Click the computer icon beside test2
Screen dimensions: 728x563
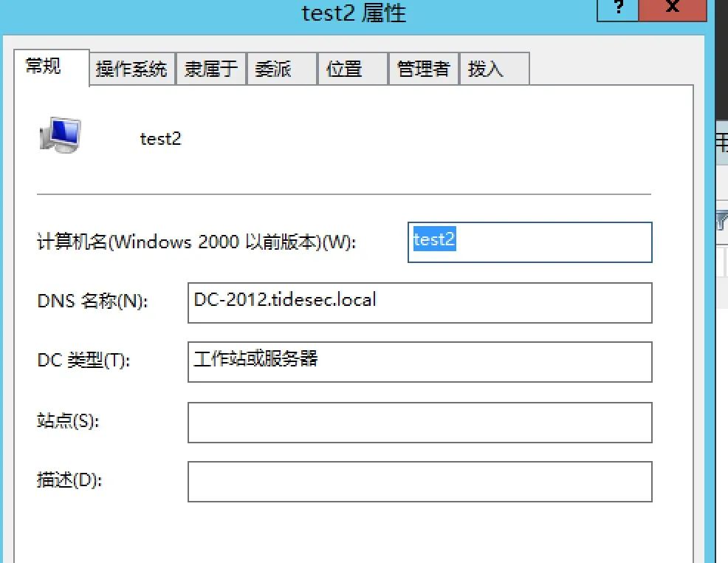(x=59, y=133)
